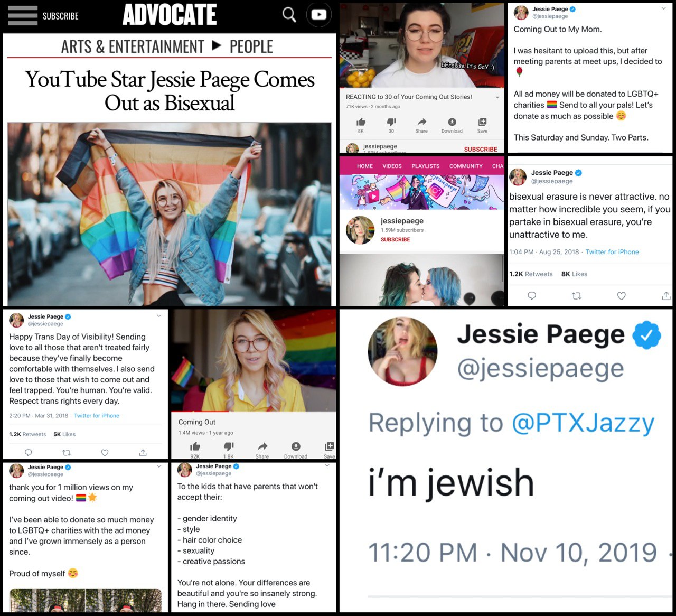Download the Coming Out video
Image resolution: width=676 pixels, height=616 pixels.
tap(296, 446)
